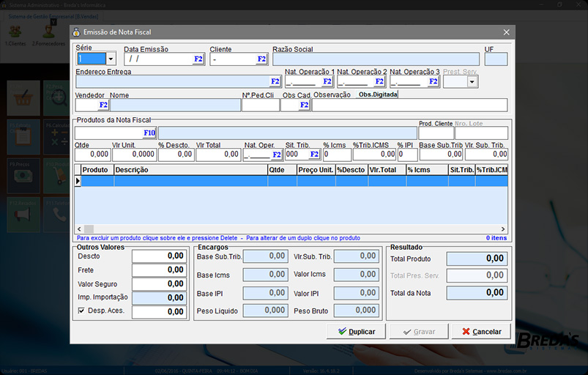The height and width of the screenshot is (375, 588).
Task: Click the Vendedor F2 search icon
Action: 103,105
